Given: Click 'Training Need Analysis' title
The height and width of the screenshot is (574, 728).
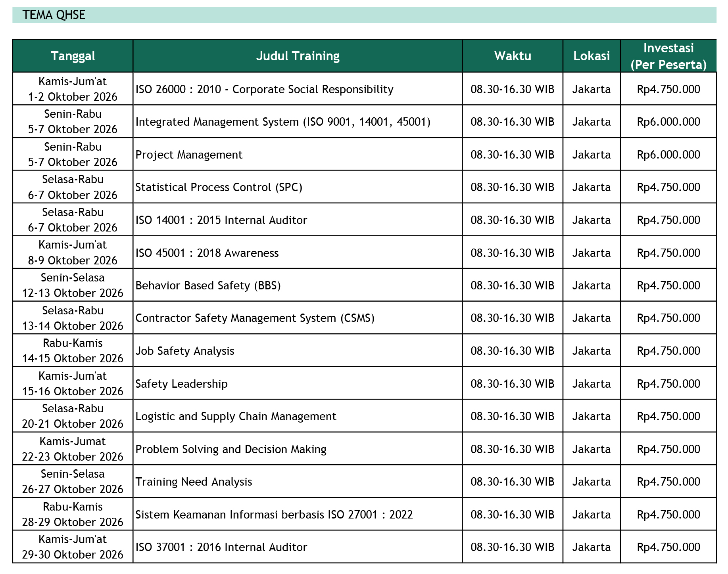Looking at the screenshot, I should 194,482.
